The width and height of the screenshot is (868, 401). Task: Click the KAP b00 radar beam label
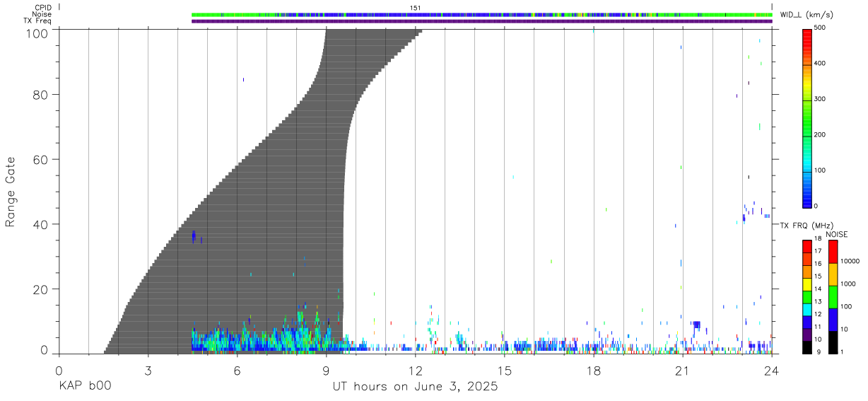coord(85,387)
